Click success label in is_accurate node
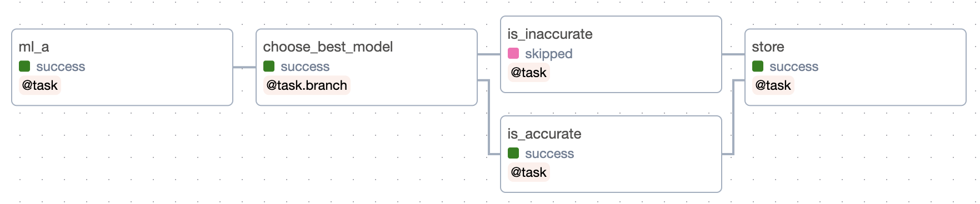Viewport: 980px width, 204px height. (x=549, y=154)
